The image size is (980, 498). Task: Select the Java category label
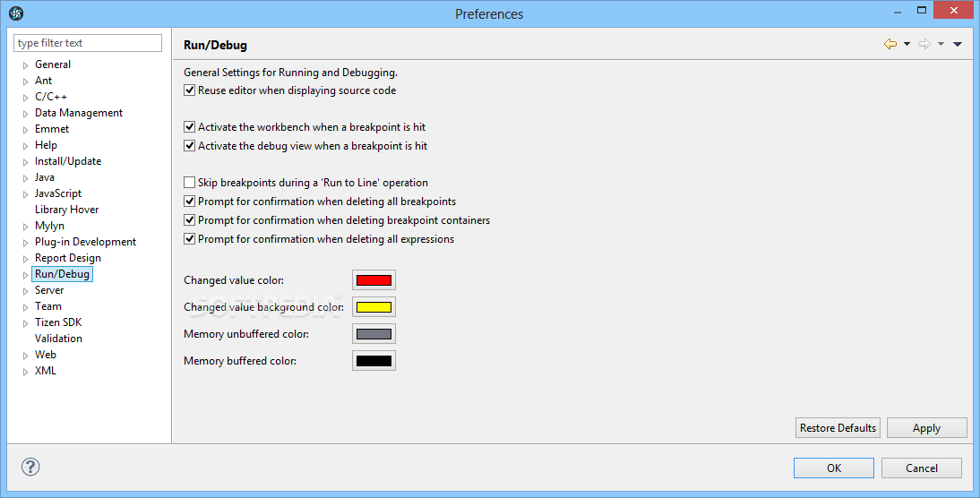coord(45,176)
